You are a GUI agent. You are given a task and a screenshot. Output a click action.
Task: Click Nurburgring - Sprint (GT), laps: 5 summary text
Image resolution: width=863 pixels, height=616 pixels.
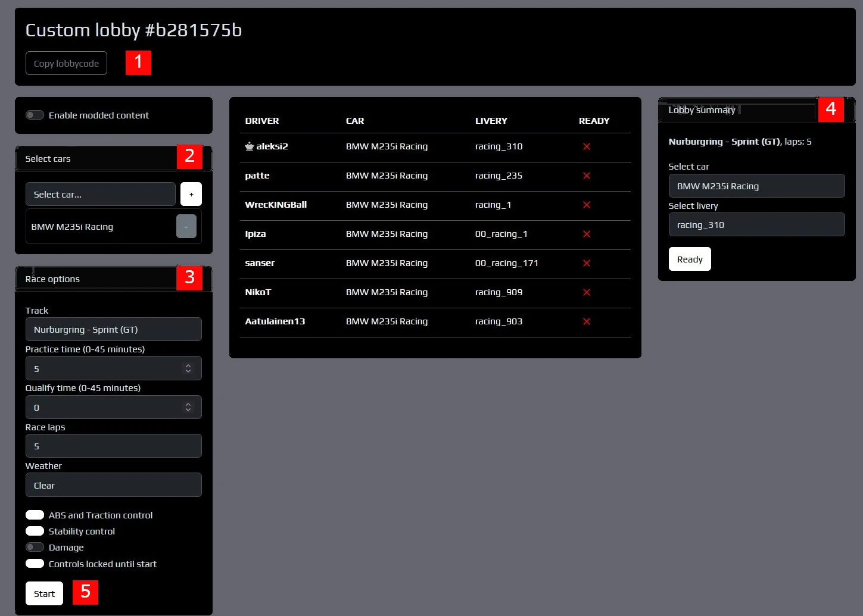pos(740,142)
